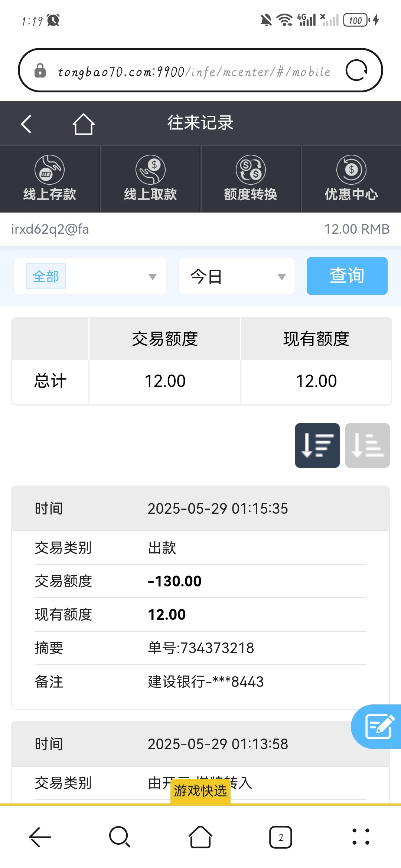401x868 pixels.
Task: Reload the page with the refresh icon
Action: click(356, 70)
